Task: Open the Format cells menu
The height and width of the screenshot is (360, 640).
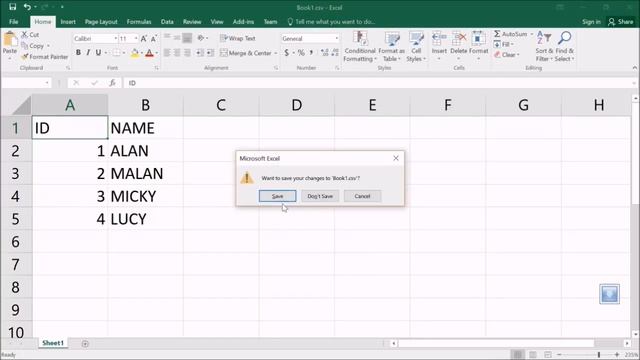Action: (x=478, y=47)
